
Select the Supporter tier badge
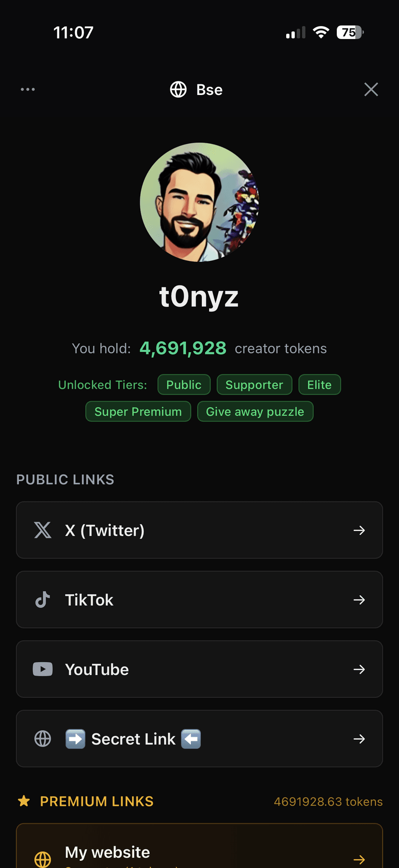coord(254,384)
